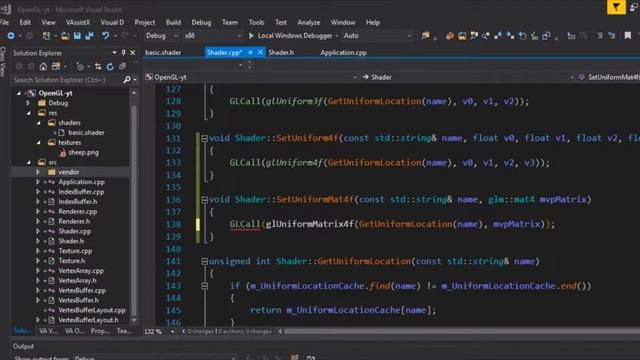Select basic.shader in the tree
640x360 pixels.
tap(86, 133)
